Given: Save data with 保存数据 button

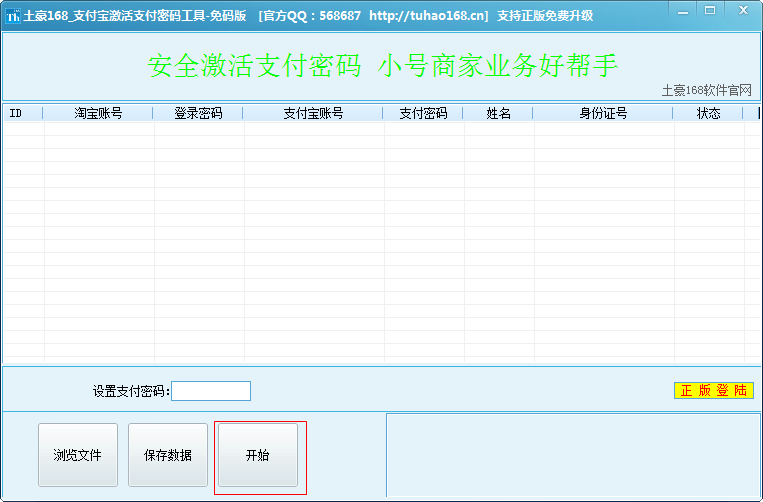Looking at the screenshot, I should coord(168,455).
